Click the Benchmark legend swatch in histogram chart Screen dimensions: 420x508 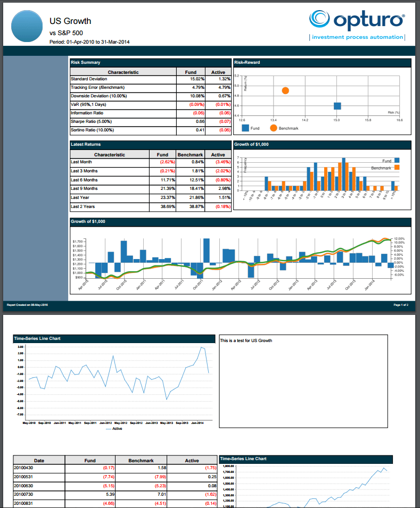click(397, 168)
